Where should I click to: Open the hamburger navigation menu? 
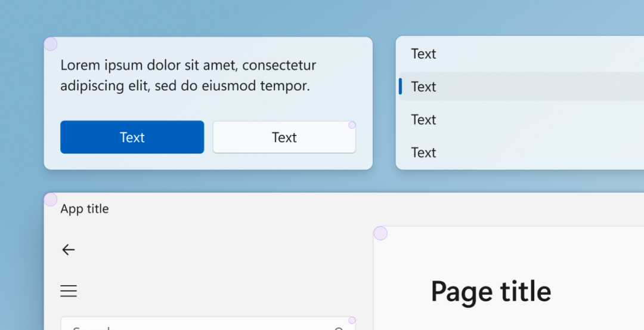coord(69,291)
